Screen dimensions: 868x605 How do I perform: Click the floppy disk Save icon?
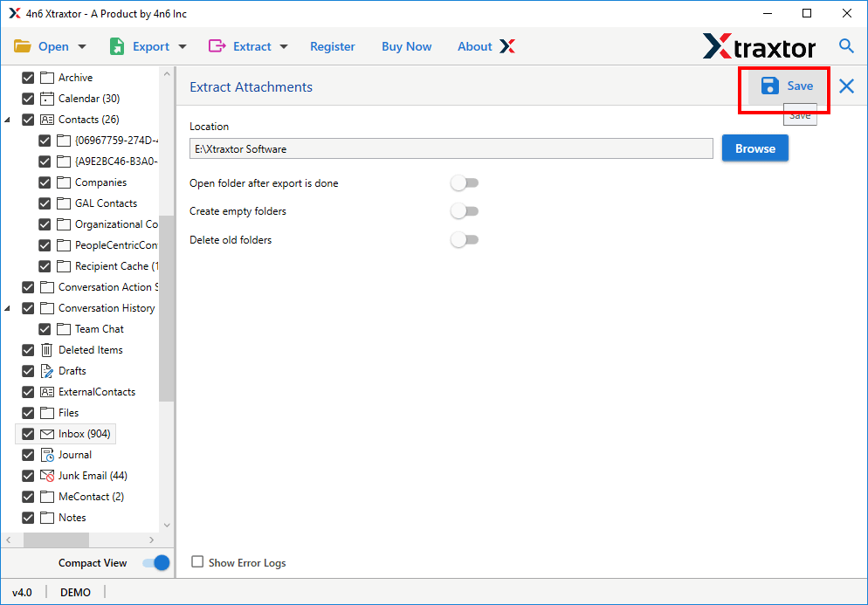click(769, 86)
